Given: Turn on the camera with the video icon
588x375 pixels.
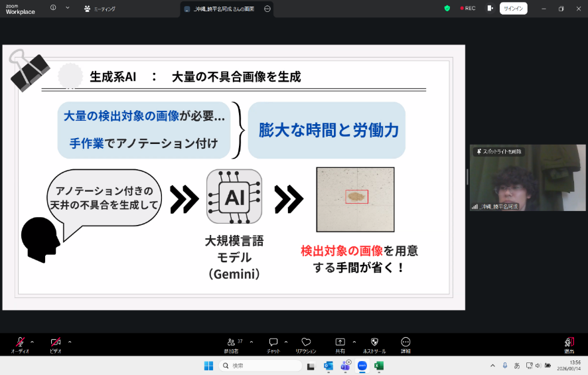Looking at the screenshot, I should point(56,342).
